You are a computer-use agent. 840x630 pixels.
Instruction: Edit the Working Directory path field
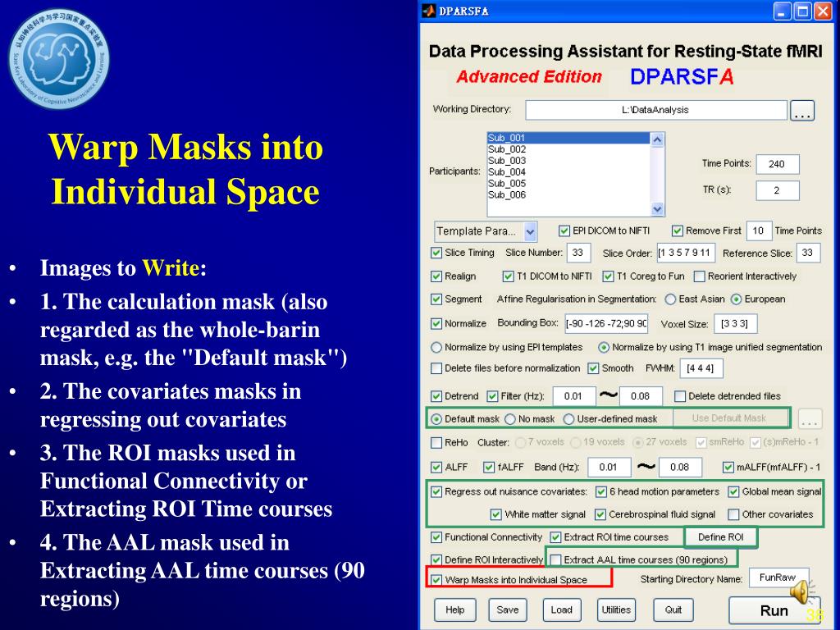(x=655, y=110)
